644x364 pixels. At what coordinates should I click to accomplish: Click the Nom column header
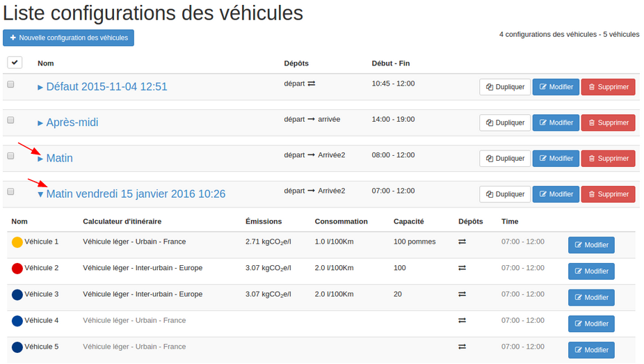click(x=45, y=63)
